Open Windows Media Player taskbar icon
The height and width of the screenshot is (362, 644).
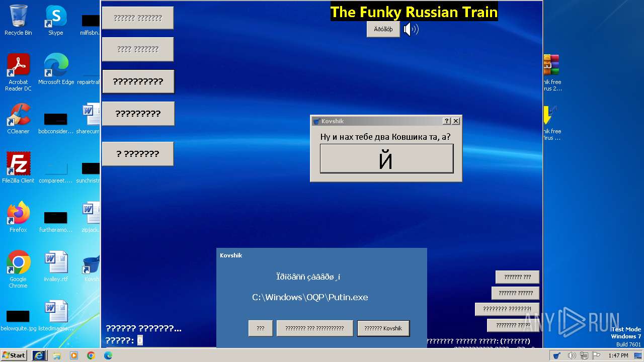click(x=74, y=355)
